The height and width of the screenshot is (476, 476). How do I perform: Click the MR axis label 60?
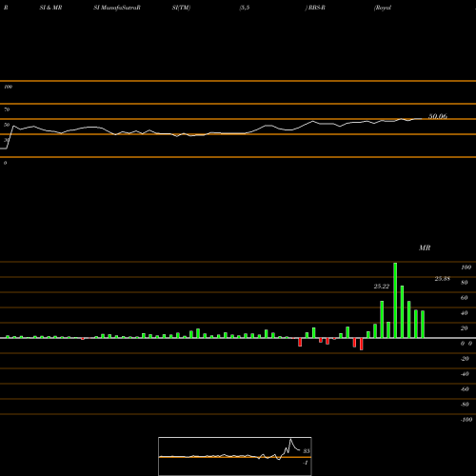(x=465, y=298)
